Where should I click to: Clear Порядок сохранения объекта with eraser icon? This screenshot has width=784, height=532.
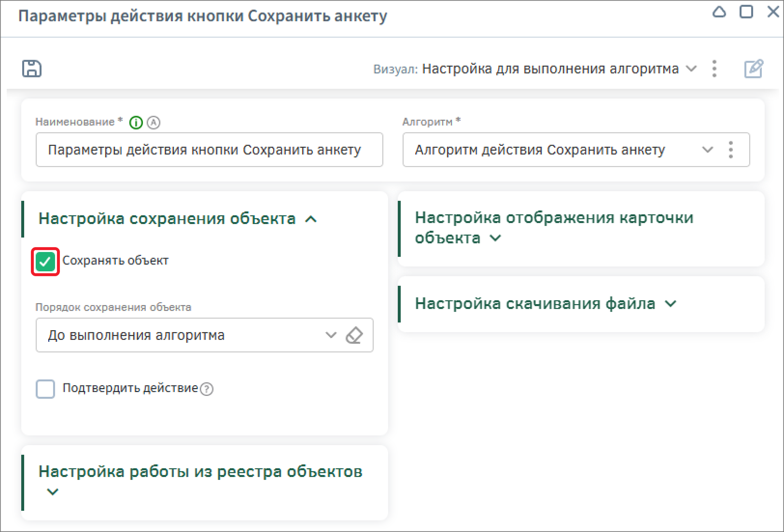(x=354, y=335)
